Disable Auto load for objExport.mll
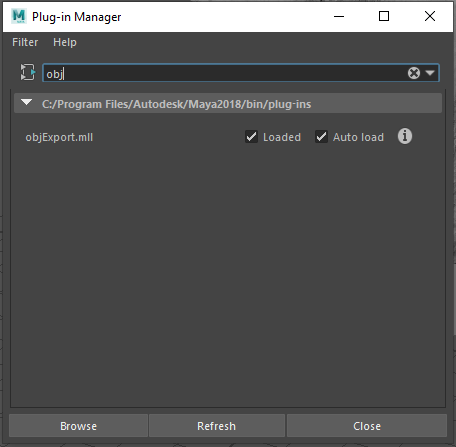The image size is (456, 447). pos(321,137)
